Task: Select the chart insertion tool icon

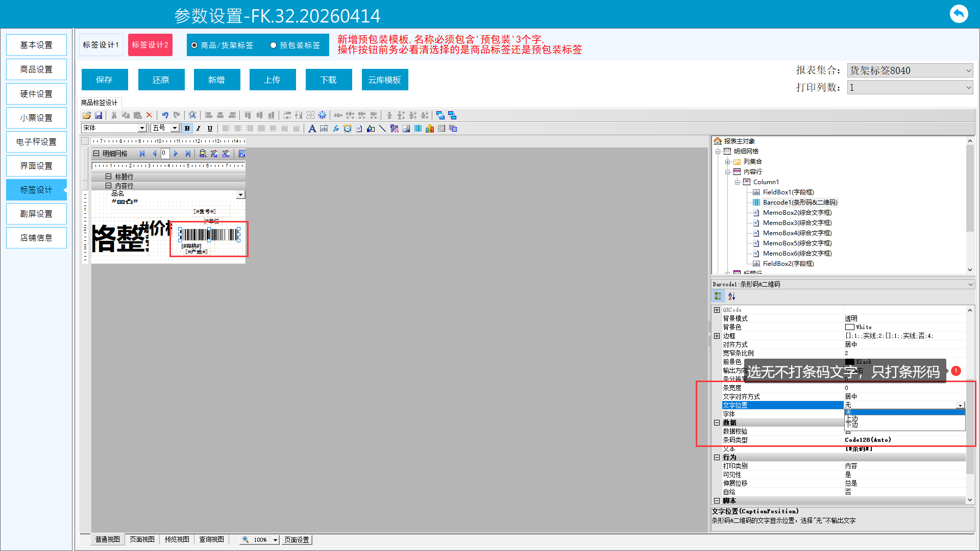Action: 430,129
